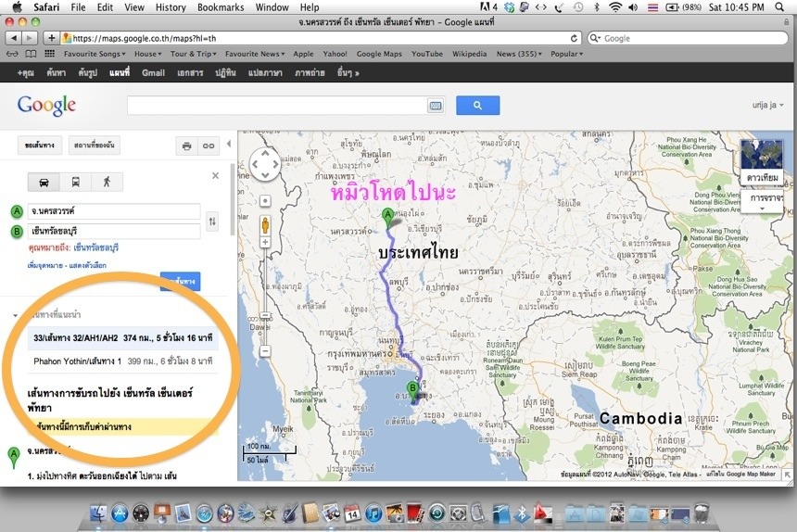Expand Tour & Trip bookmarks folder
797x532 pixels.
193,54
